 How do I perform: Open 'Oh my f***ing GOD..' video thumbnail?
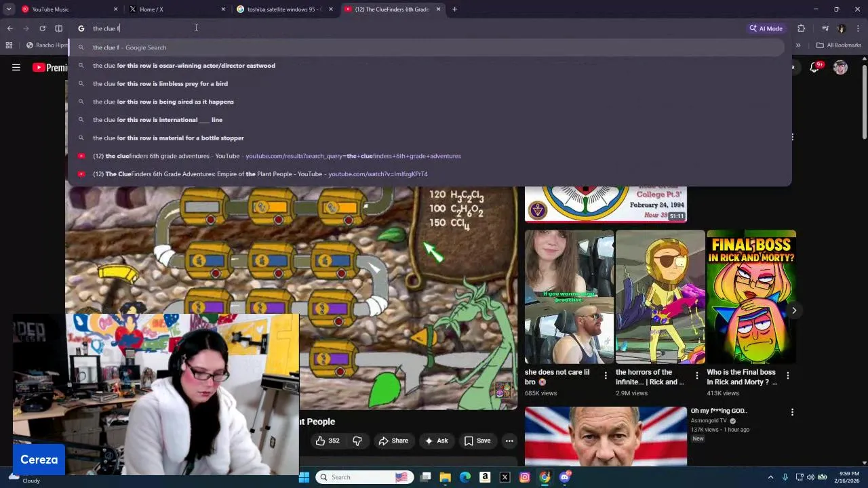pyautogui.click(x=606, y=436)
